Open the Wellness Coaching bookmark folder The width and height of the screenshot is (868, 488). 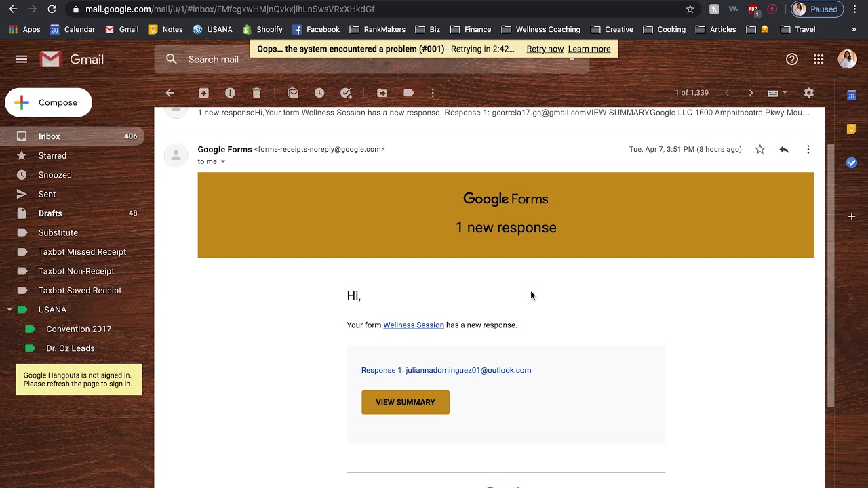tap(540, 29)
